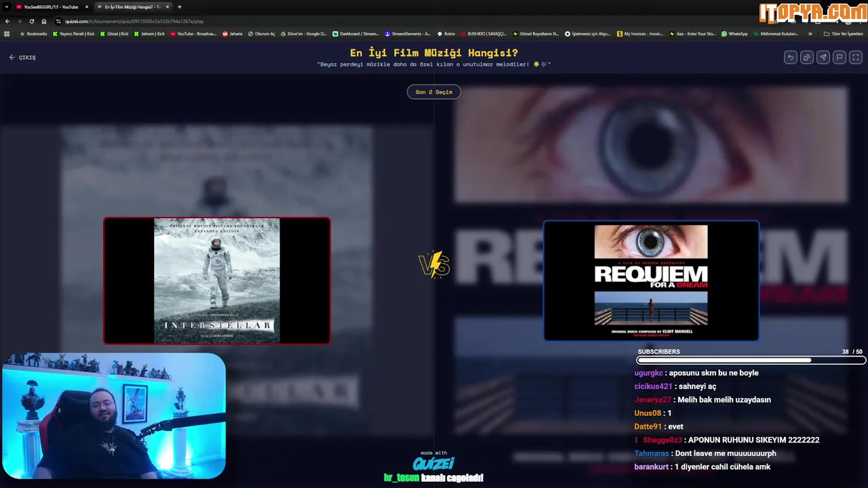
Task: Open İşletmeniz için Alışveriş bookmark
Action: point(588,33)
